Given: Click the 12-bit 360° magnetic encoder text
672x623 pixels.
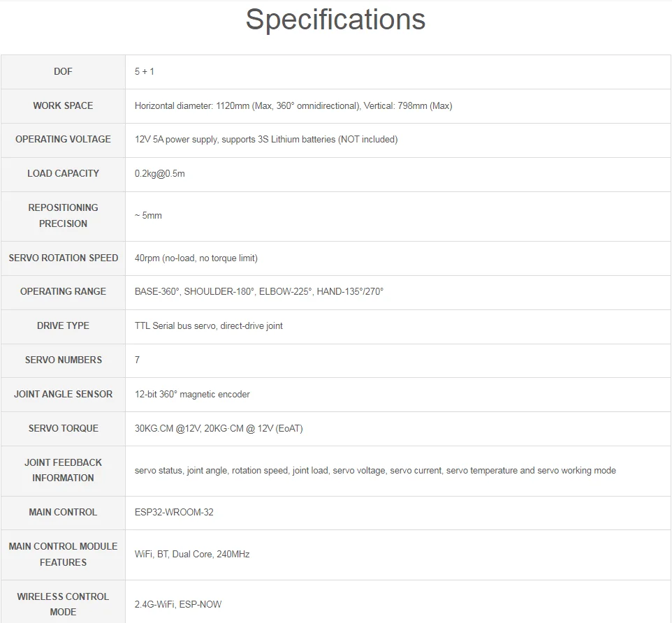Looking at the screenshot, I should [x=192, y=395].
